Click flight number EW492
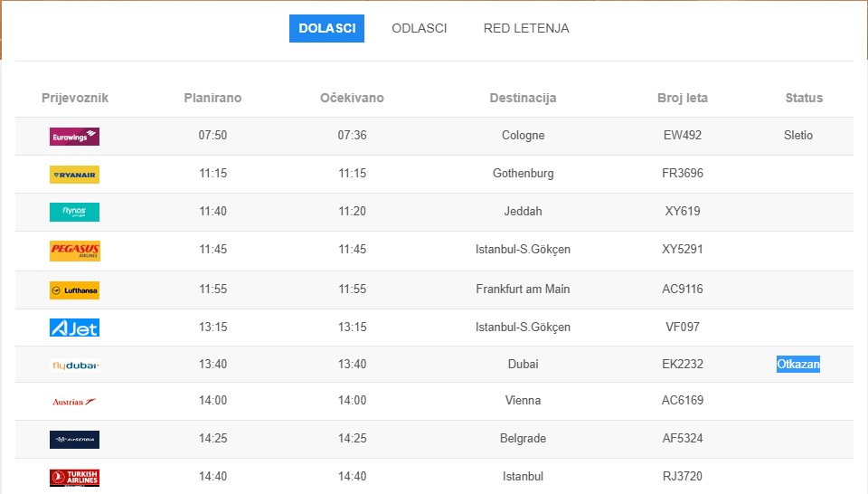The image size is (868, 494). pyautogui.click(x=683, y=136)
